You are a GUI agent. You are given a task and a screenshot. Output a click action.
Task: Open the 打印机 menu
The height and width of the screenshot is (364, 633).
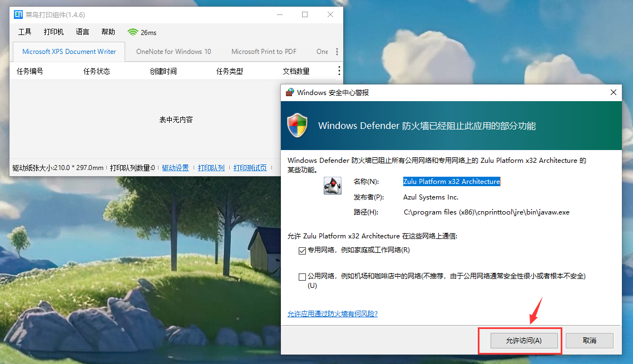(x=54, y=32)
